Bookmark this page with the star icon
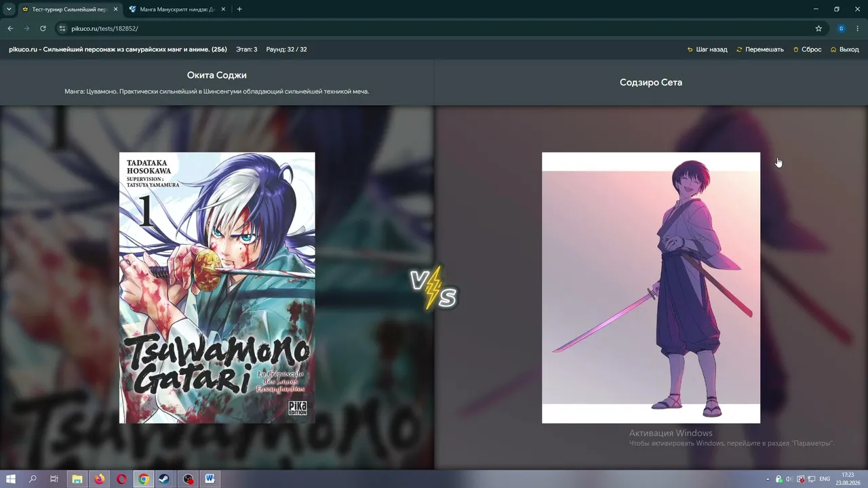 click(x=818, y=28)
